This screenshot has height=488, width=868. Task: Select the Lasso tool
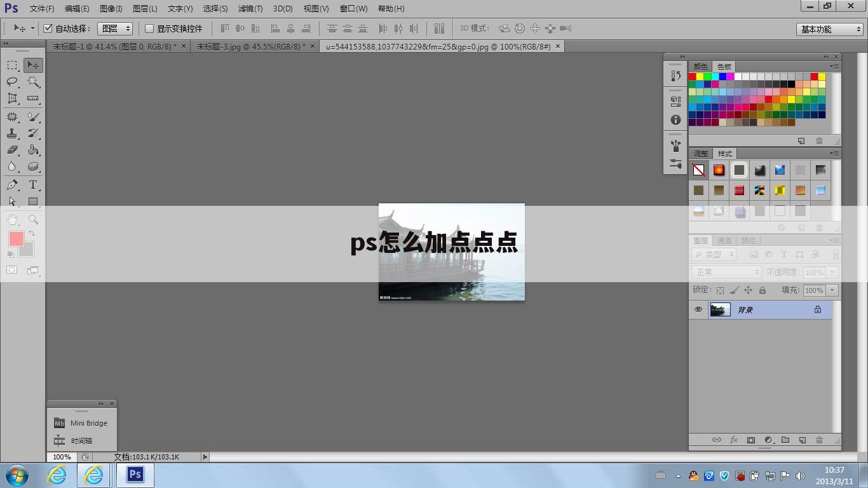pyautogui.click(x=12, y=82)
